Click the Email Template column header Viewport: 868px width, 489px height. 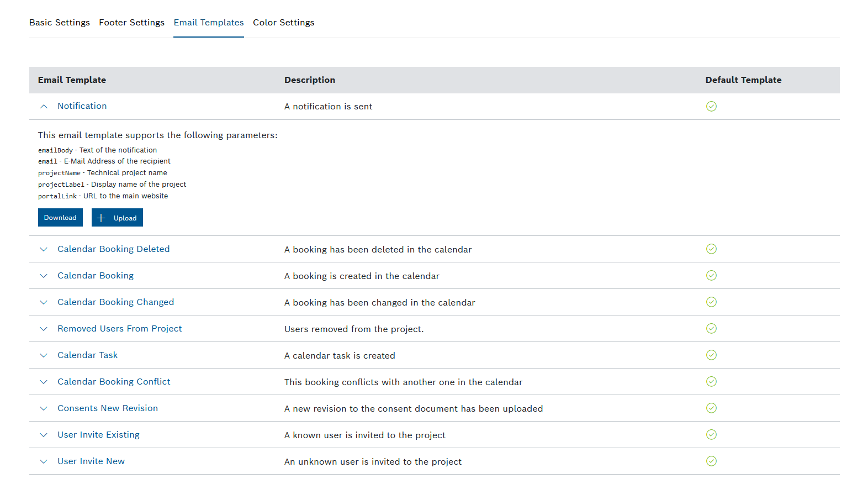pos(72,80)
